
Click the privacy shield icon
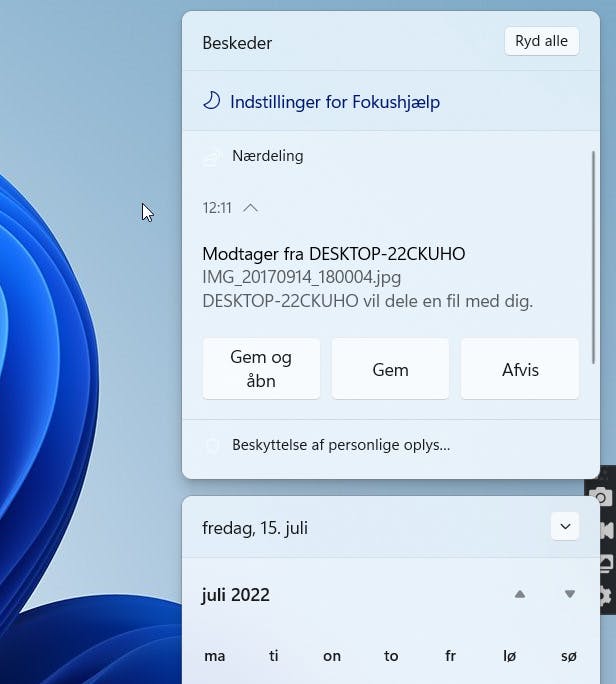tap(211, 445)
